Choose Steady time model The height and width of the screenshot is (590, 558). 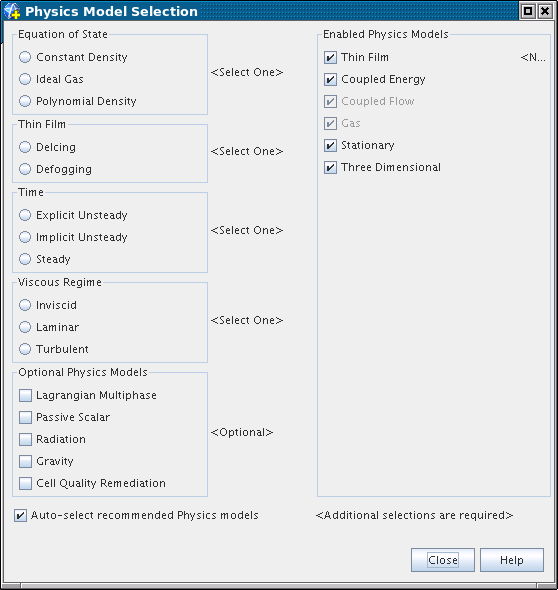point(25,259)
